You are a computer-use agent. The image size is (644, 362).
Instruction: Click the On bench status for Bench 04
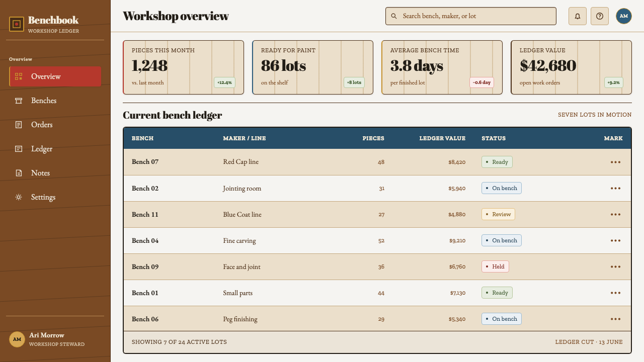[x=502, y=240]
